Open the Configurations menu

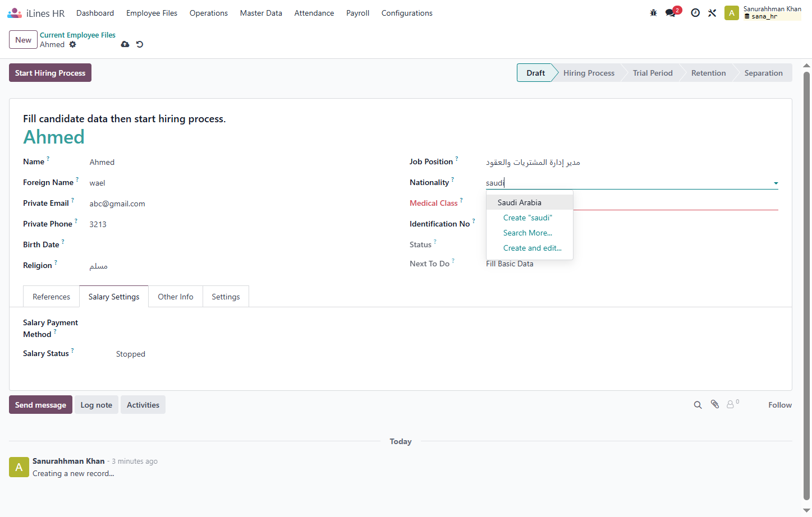pos(407,13)
